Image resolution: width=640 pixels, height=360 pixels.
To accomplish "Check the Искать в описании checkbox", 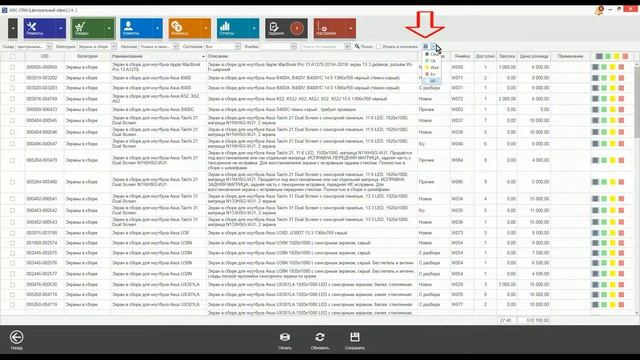I will [x=379, y=47].
